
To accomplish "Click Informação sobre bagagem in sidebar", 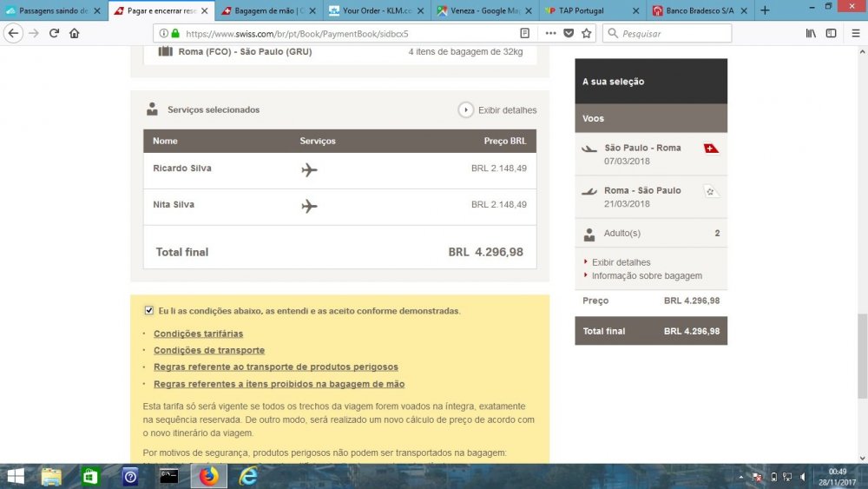I will (x=647, y=276).
